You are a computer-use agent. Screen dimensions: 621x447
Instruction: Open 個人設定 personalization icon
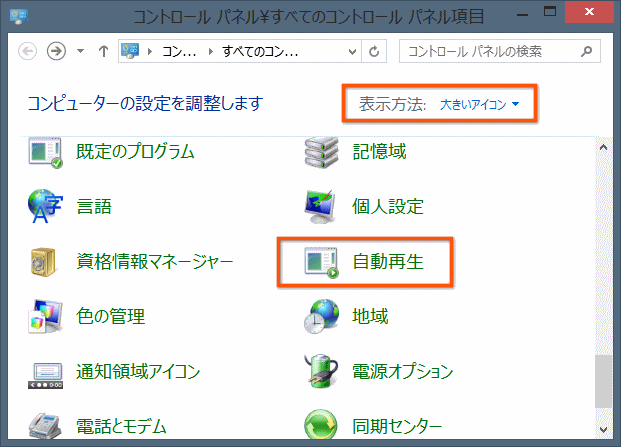pyautogui.click(x=322, y=207)
